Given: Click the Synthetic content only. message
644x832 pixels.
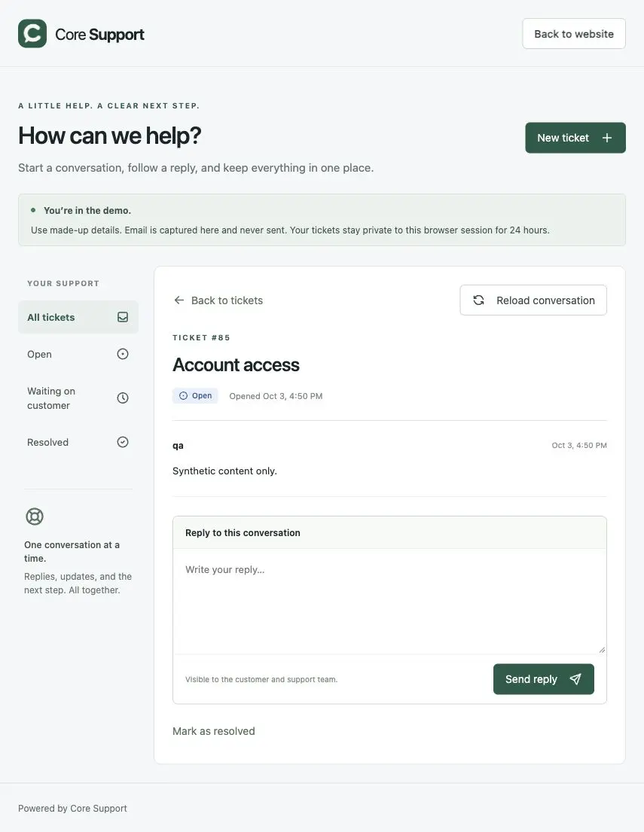Looking at the screenshot, I should tap(224, 471).
